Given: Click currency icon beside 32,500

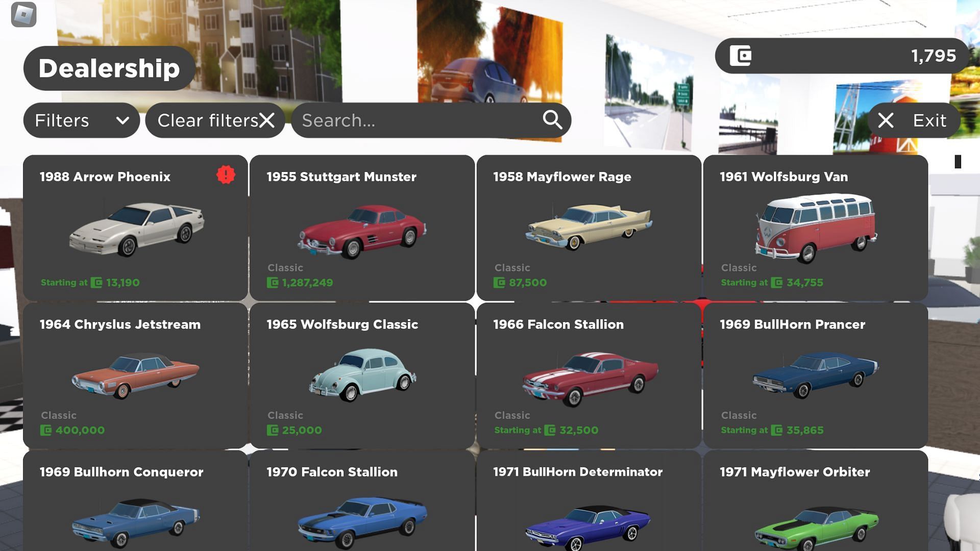Looking at the screenshot, I should pyautogui.click(x=550, y=430).
